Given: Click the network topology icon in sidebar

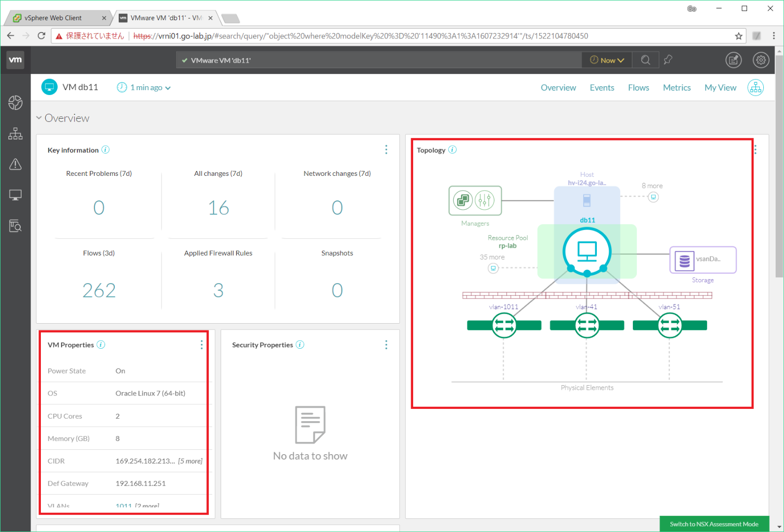Looking at the screenshot, I should [15, 133].
